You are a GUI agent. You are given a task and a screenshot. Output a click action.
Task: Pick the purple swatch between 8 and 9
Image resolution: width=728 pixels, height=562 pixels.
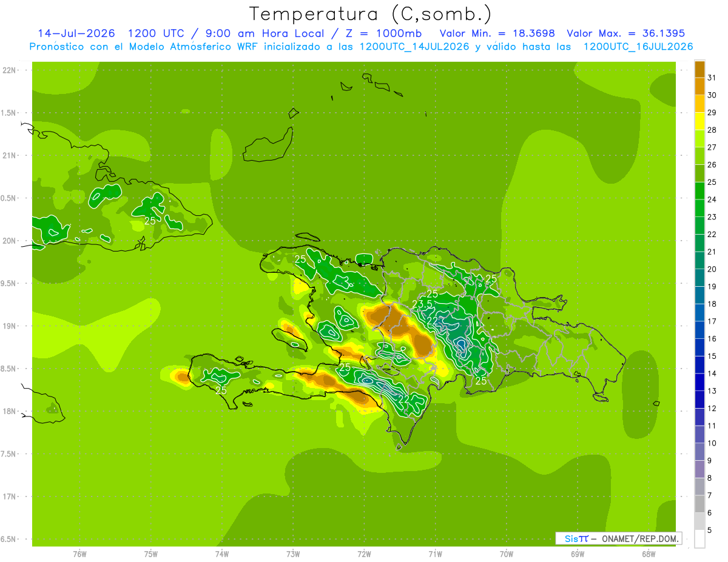[x=699, y=469]
